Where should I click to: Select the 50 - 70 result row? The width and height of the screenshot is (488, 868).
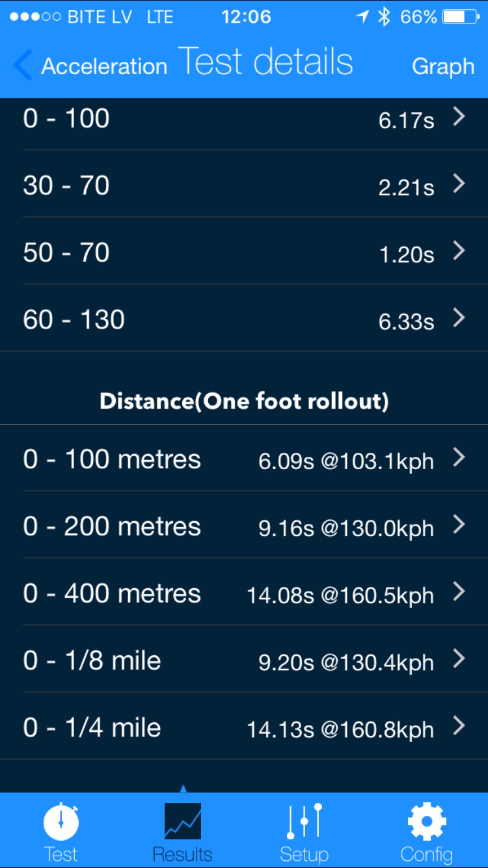(x=244, y=252)
